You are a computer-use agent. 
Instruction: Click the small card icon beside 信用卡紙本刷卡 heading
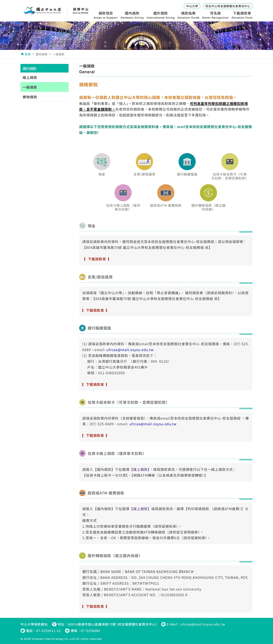[x=82, y=402]
